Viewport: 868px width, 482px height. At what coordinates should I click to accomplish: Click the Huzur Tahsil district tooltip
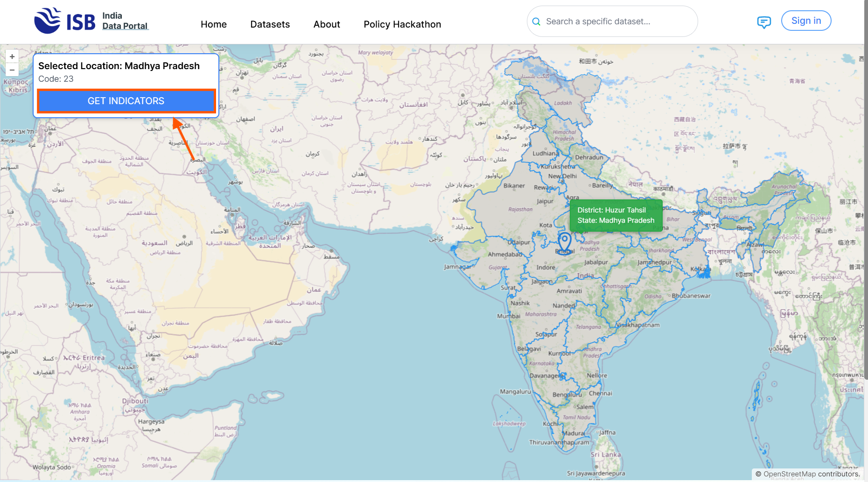[x=616, y=215]
